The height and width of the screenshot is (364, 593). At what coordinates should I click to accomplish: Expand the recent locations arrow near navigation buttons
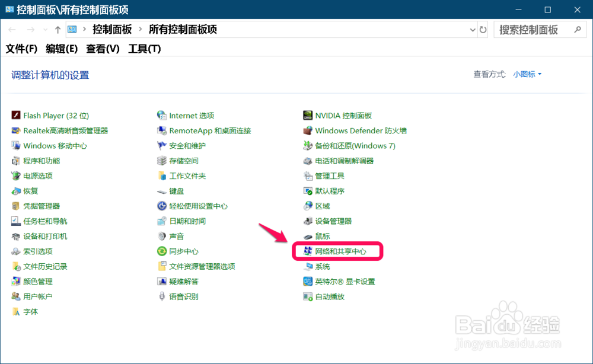46,30
